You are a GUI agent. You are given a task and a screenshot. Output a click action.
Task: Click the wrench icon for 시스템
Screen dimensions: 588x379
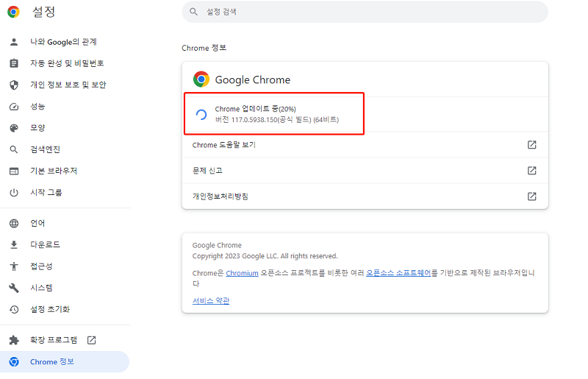(x=13, y=288)
